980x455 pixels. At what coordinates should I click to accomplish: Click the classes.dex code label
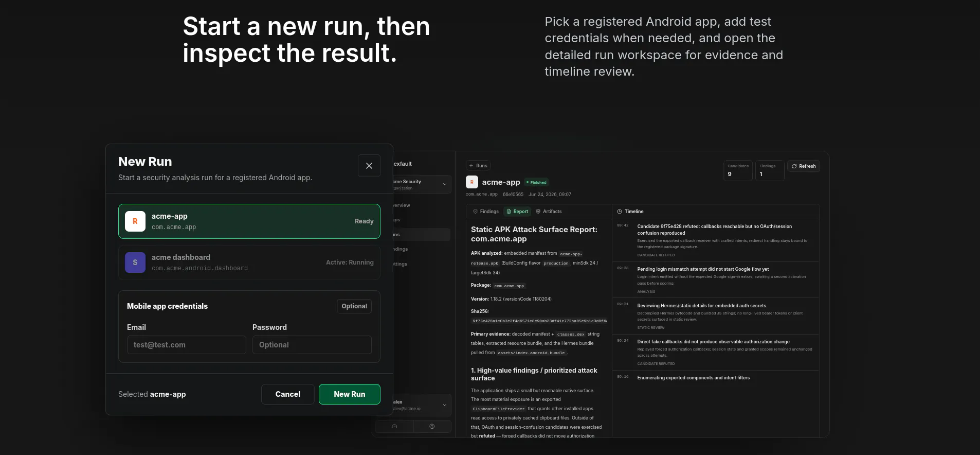tap(570, 335)
